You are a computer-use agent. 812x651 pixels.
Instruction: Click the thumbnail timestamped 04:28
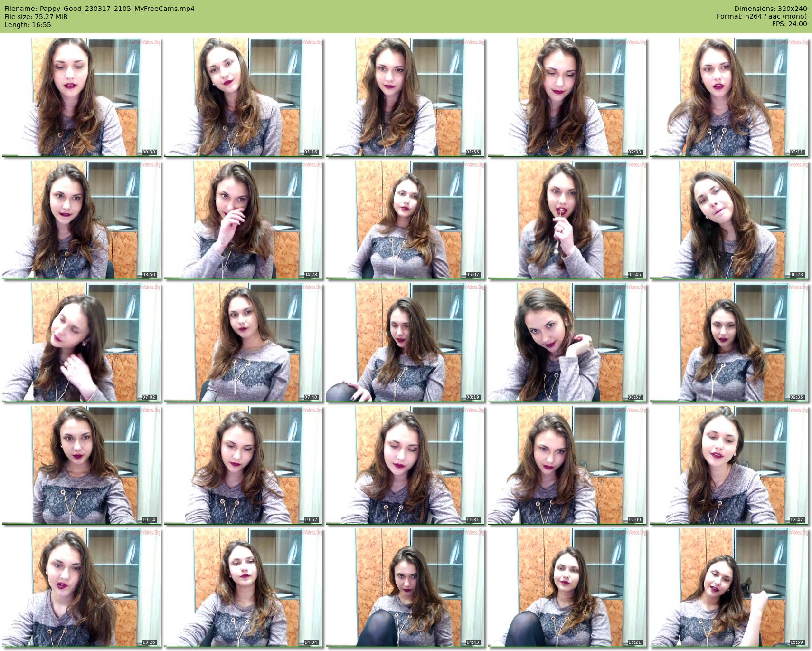(x=244, y=220)
